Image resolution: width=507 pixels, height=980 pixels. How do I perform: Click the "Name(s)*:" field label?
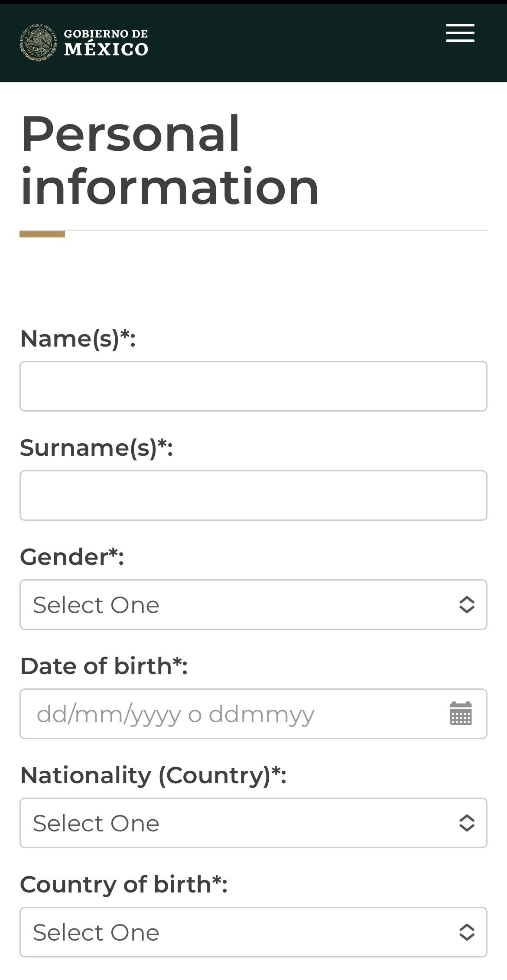coord(78,338)
